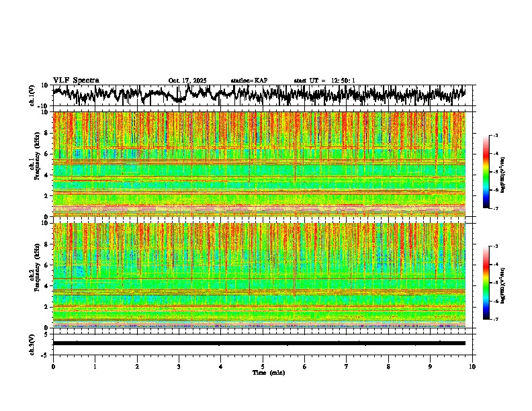Click the ch.2 PSD color scale bar

coord(486,283)
